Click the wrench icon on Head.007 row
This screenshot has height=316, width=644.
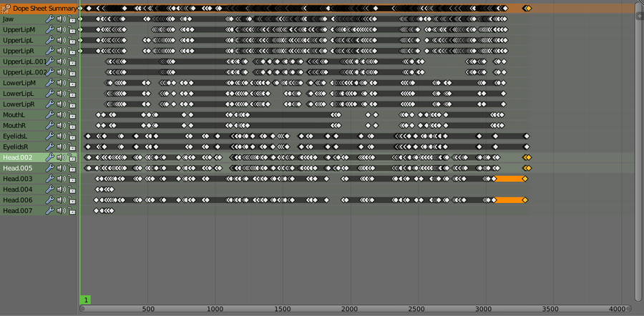(x=49, y=211)
